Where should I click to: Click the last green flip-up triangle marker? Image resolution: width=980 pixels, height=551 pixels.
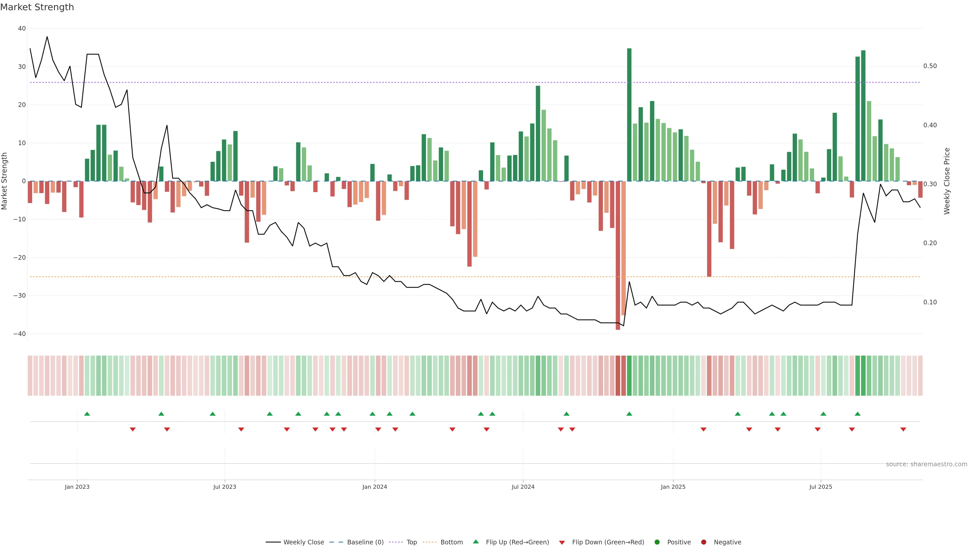click(x=857, y=414)
